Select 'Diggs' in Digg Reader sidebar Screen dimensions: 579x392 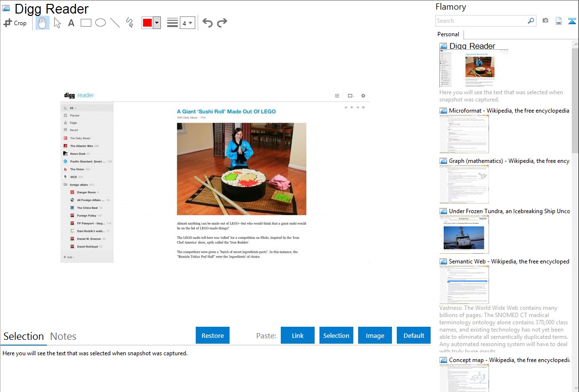tap(87, 123)
